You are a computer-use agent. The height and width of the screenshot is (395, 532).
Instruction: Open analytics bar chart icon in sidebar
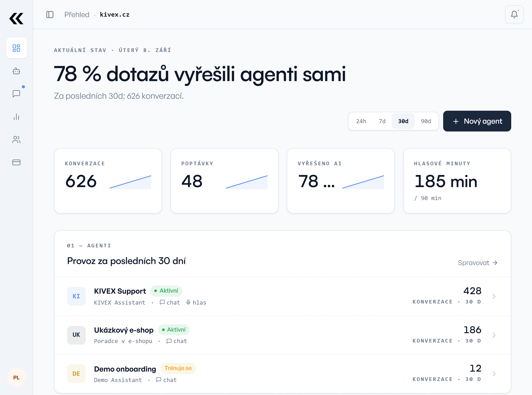(x=16, y=117)
